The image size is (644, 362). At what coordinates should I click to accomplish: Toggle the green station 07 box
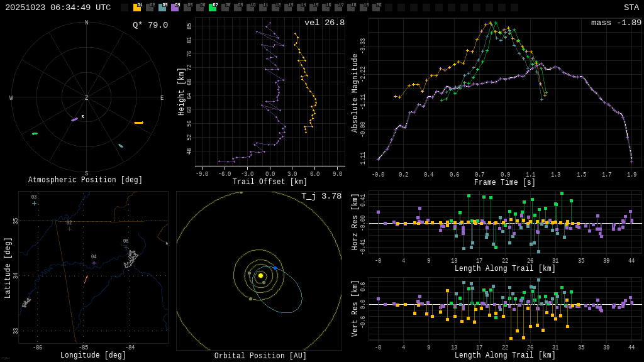213,8
